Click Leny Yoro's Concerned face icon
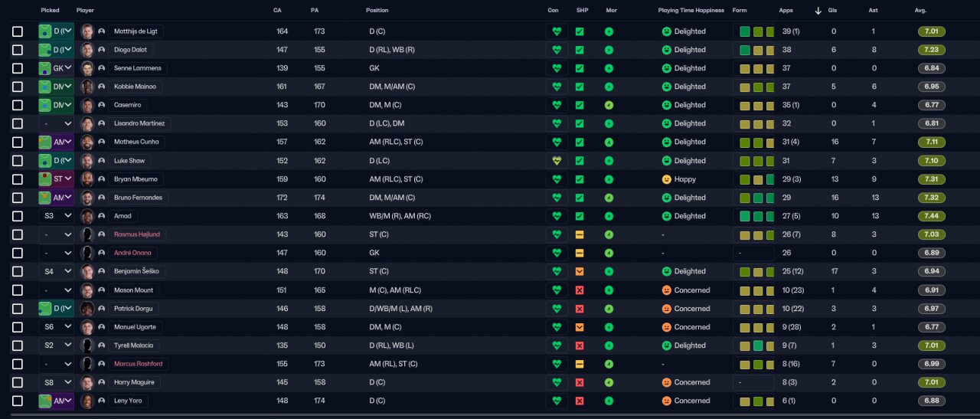Image resolution: width=980 pixels, height=419 pixels. 666,401
